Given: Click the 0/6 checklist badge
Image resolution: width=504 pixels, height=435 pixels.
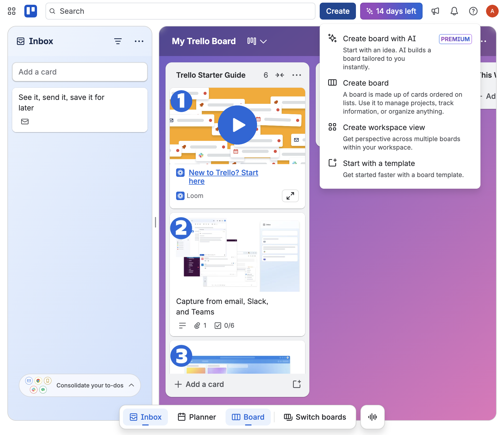Looking at the screenshot, I should point(224,326).
